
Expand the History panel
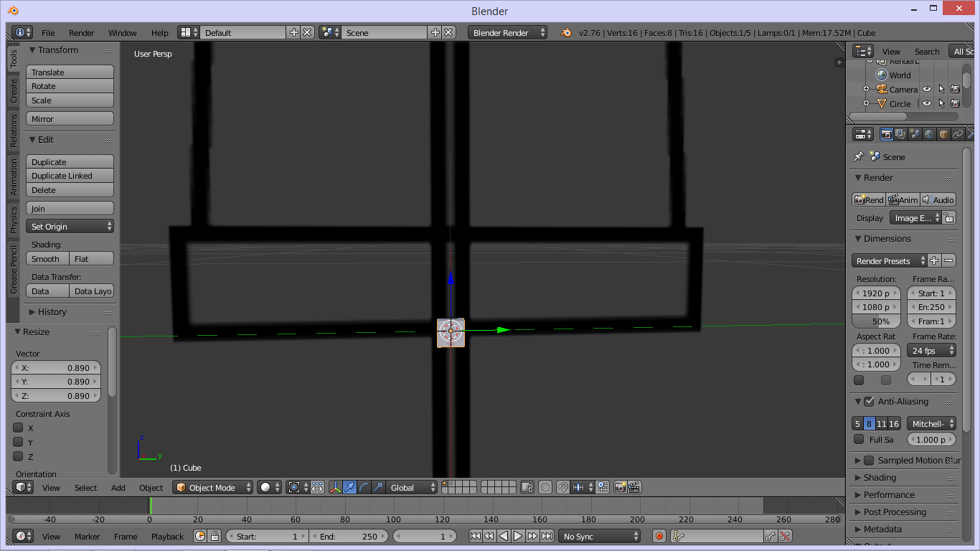pyautogui.click(x=52, y=311)
